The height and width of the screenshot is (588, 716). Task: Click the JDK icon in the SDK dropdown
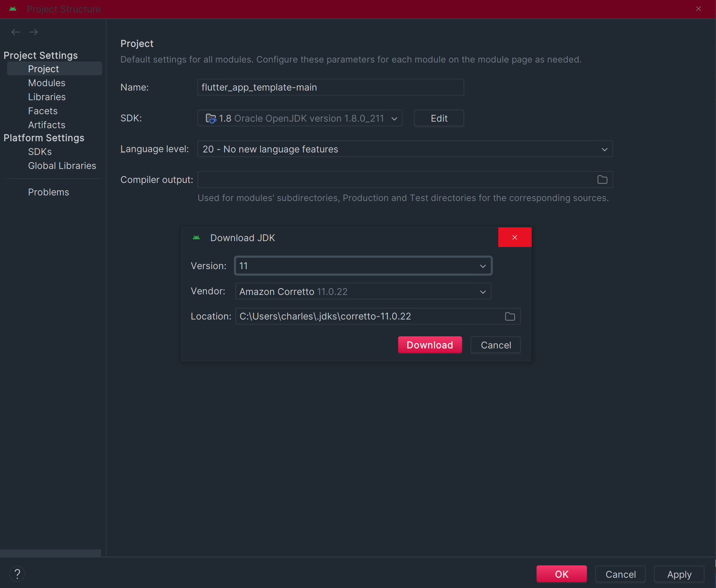coord(211,119)
